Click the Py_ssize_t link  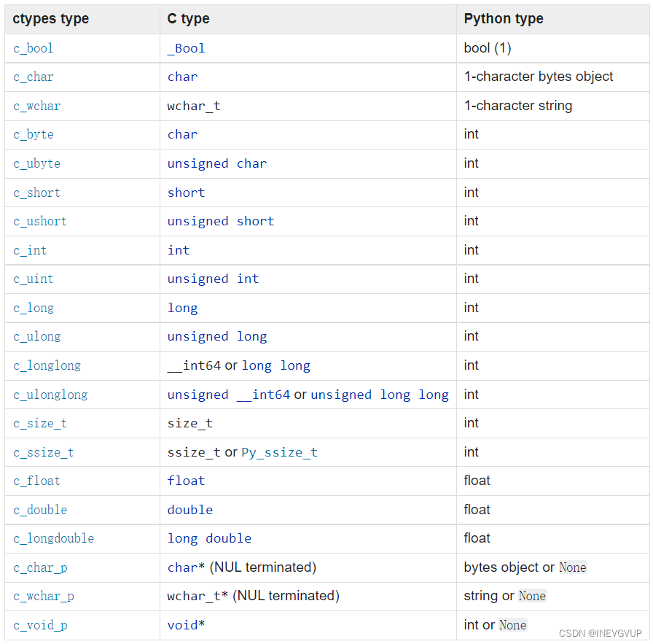pos(279,452)
